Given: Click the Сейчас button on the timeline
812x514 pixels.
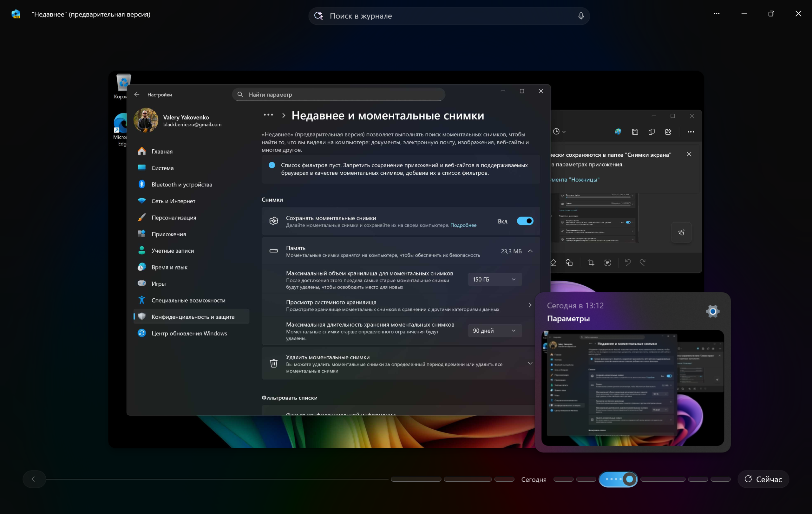Looking at the screenshot, I should 763,479.
